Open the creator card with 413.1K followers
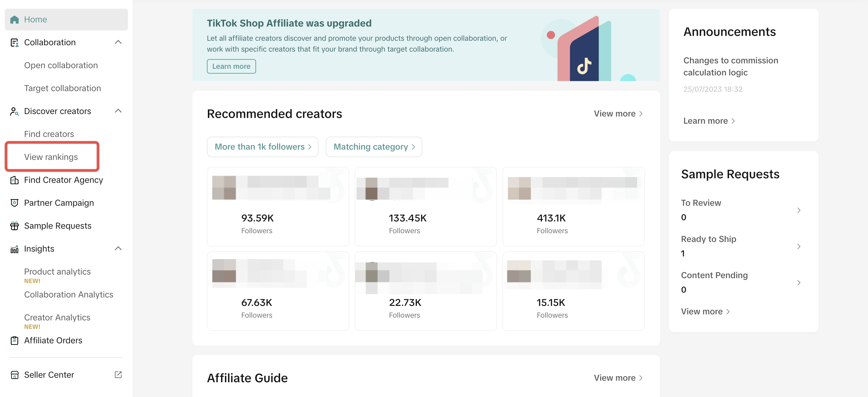Image resolution: width=868 pixels, height=397 pixels. tap(573, 206)
